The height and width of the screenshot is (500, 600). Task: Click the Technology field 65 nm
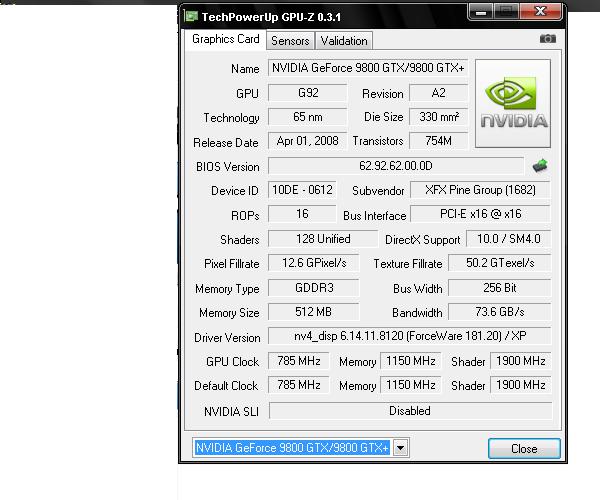(x=308, y=117)
